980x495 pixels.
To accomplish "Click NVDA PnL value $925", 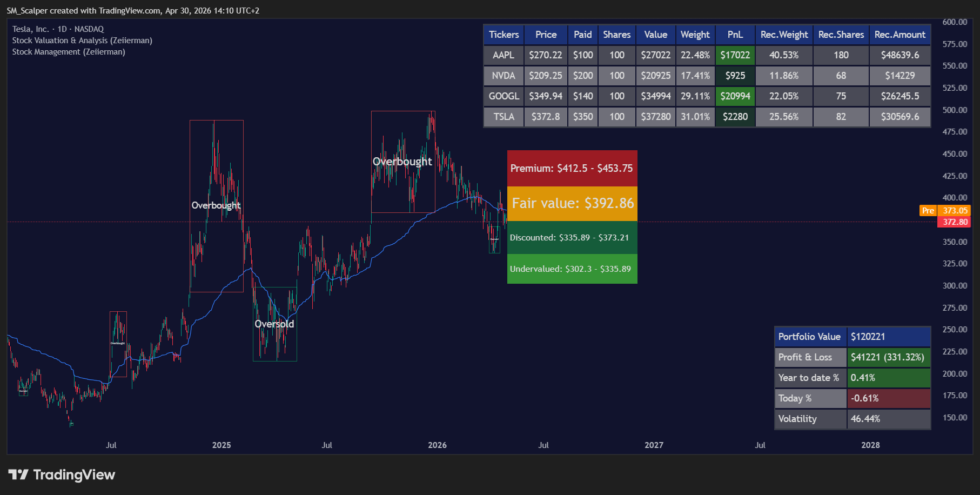I will coord(735,76).
